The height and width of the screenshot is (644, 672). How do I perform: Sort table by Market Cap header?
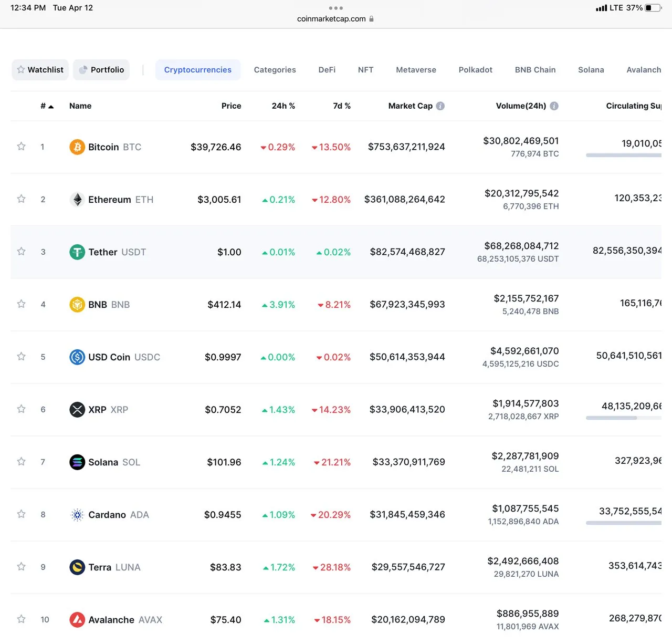(411, 106)
